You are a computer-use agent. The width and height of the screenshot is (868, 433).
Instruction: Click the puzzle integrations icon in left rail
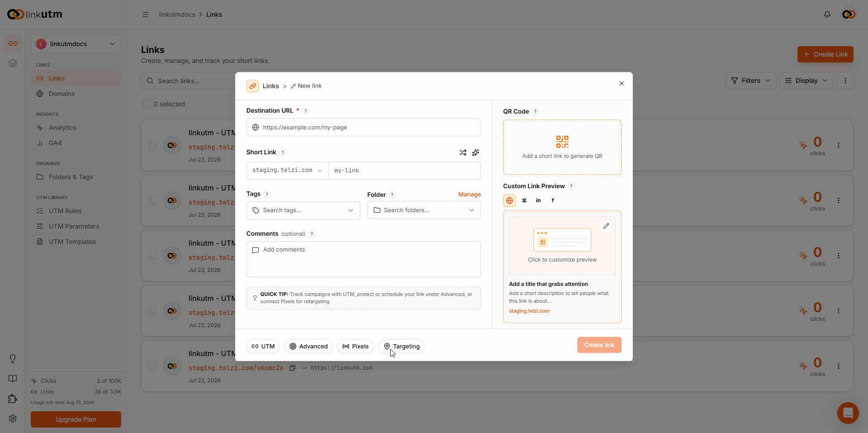13,399
